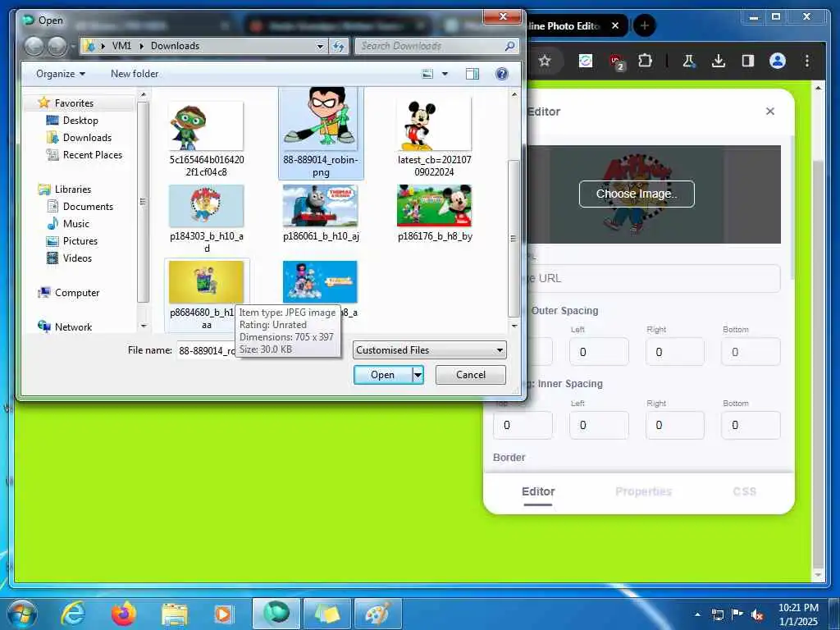The width and height of the screenshot is (840, 630).
Task: Open the view options dropdown arrow
Action: (445, 74)
